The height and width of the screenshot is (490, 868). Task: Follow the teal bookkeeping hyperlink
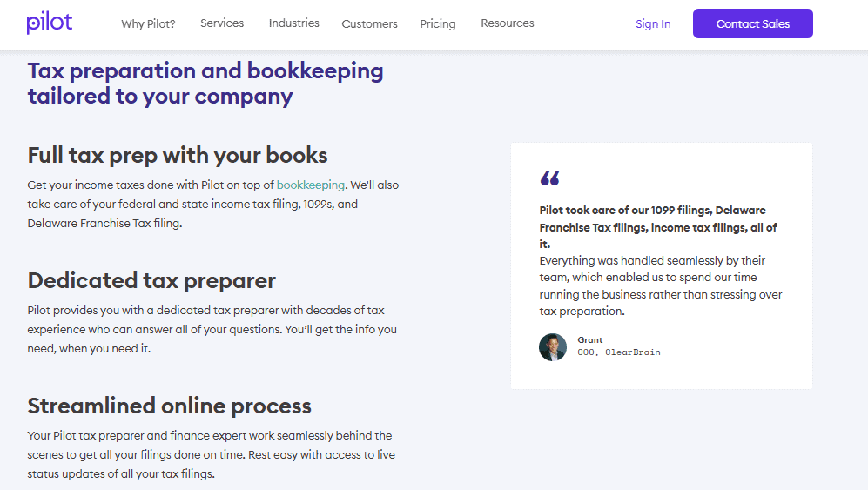(311, 185)
